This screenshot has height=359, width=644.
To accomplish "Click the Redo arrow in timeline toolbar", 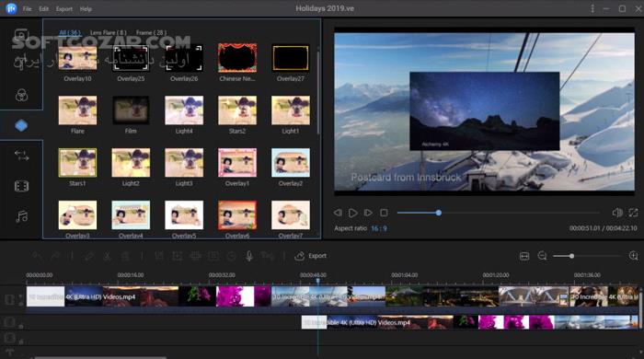I will tap(55, 256).
